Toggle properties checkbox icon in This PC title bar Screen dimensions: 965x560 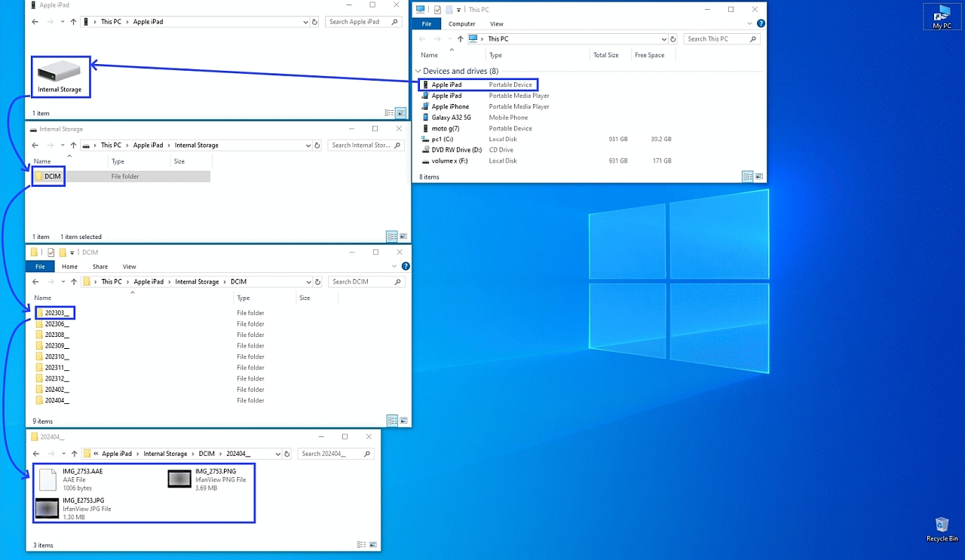(437, 10)
